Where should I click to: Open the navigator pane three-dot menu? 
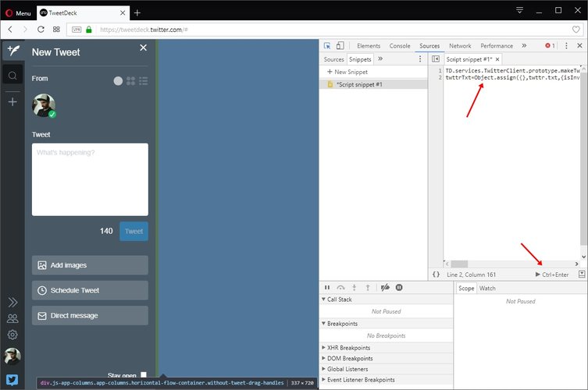[420, 58]
